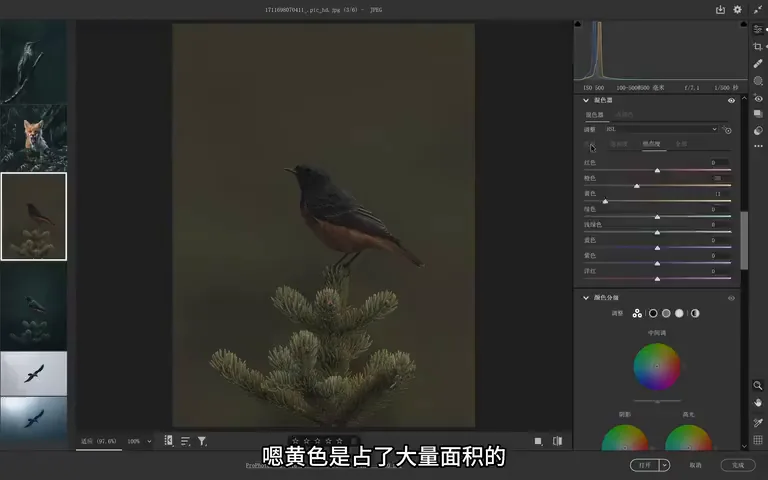Open the three-dot More options menu

coord(758,146)
